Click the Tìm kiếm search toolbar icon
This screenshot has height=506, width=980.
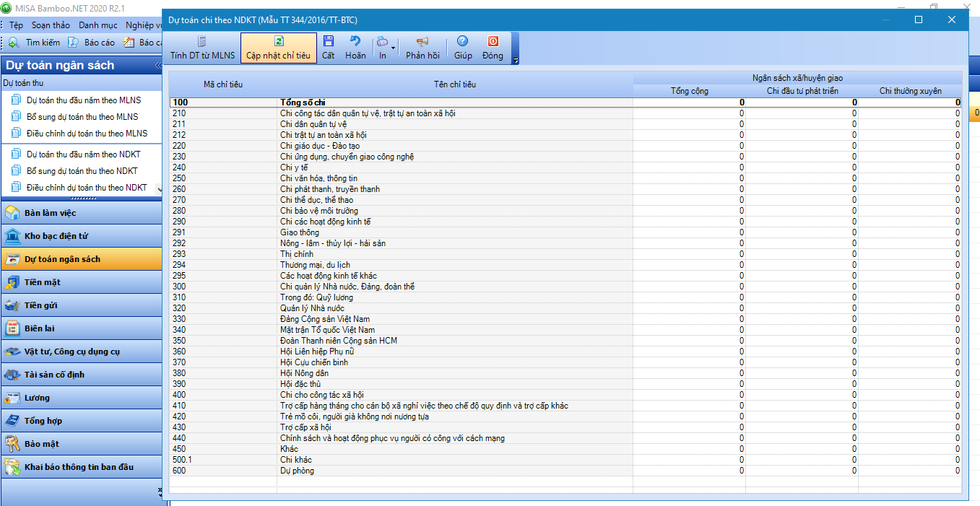(x=14, y=43)
